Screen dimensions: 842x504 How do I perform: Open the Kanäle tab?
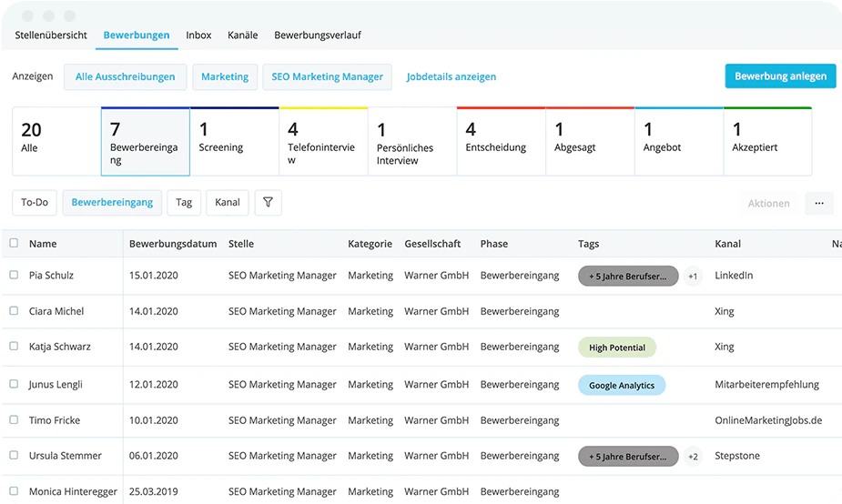coord(243,35)
